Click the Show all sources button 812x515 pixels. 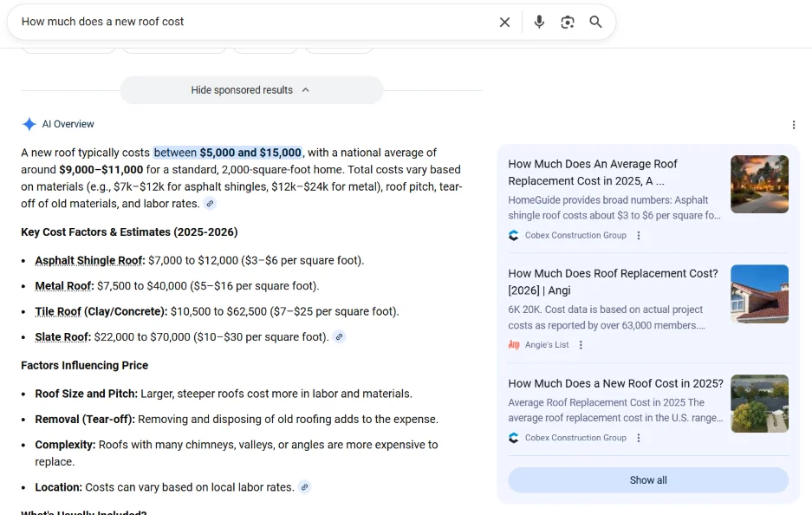coord(647,480)
